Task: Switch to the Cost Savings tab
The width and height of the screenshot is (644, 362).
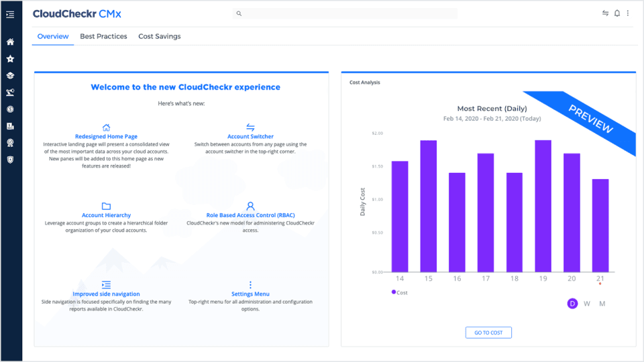Action: pyautogui.click(x=160, y=36)
